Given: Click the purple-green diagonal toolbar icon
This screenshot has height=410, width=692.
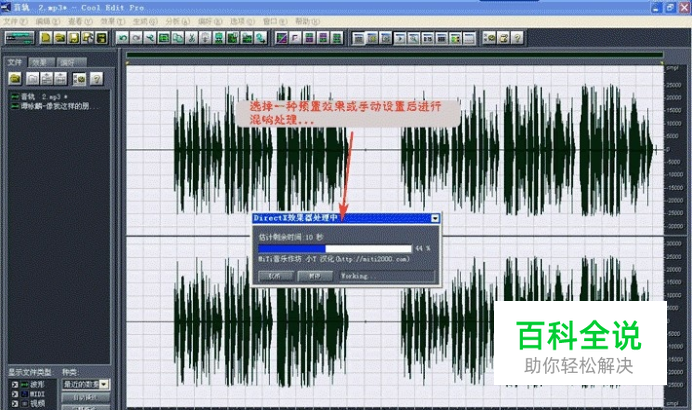Looking at the screenshot, I should click(x=281, y=38).
